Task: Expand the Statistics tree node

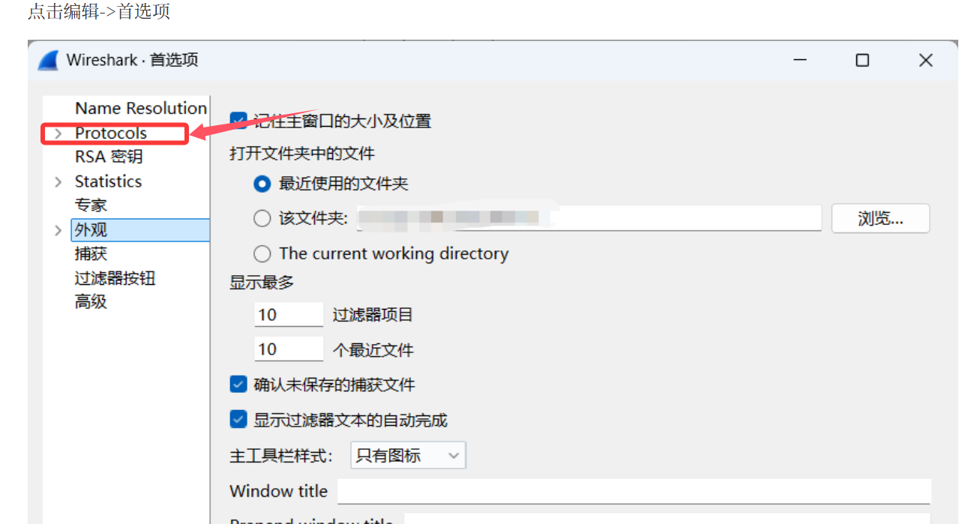Action: click(58, 182)
